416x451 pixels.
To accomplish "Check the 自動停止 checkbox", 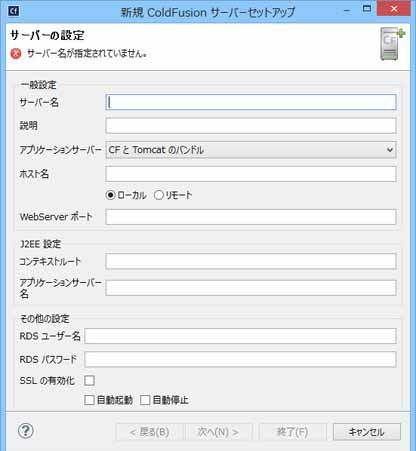I will click(x=145, y=400).
